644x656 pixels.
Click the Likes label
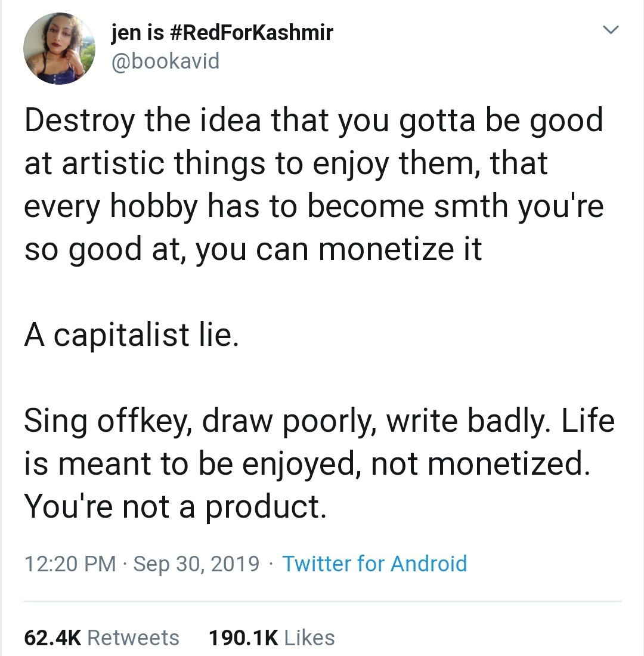309,638
